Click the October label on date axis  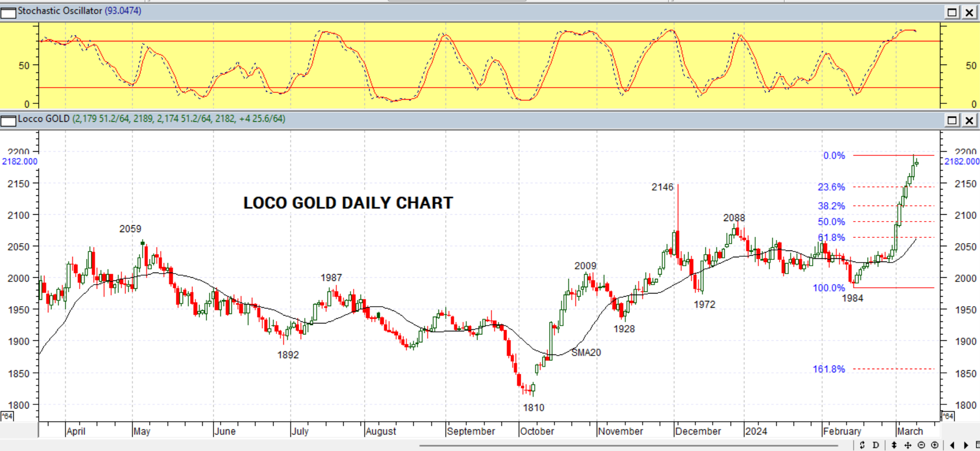click(537, 431)
